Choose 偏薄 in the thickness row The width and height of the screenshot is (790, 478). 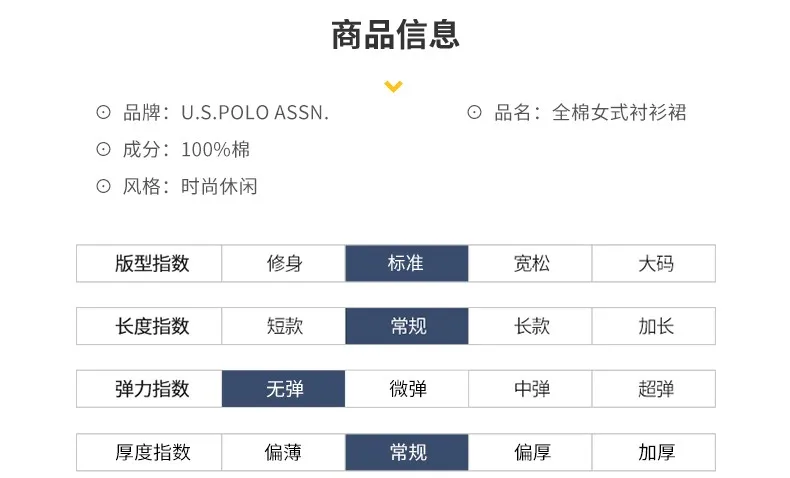tap(284, 453)
